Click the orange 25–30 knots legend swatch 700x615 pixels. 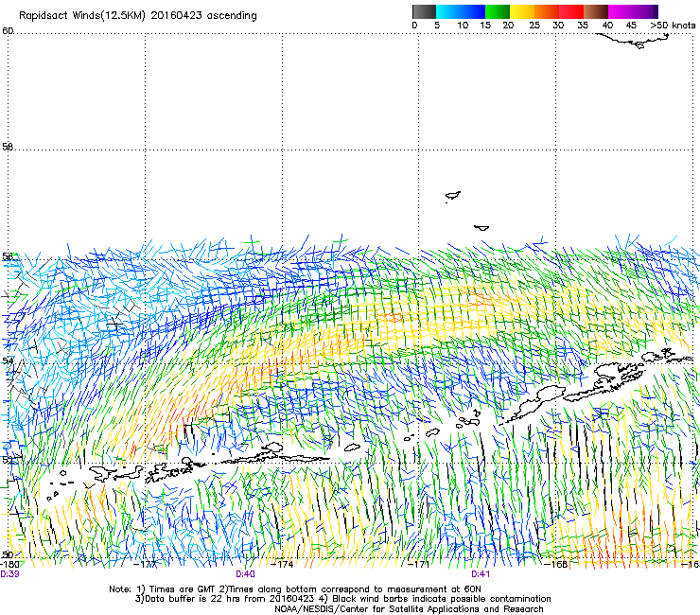click(547, 11)
